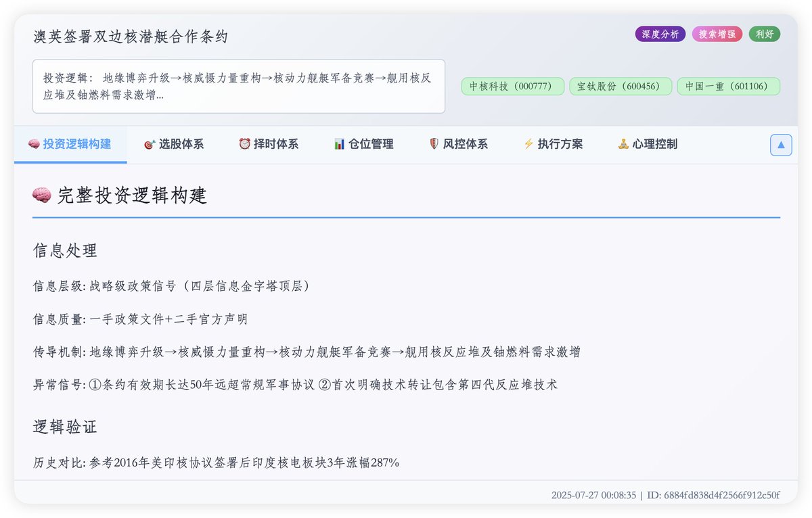Select stock chip 宝钛股份（600456）
This screenshot has width=812, height=518.
[621, 87]
